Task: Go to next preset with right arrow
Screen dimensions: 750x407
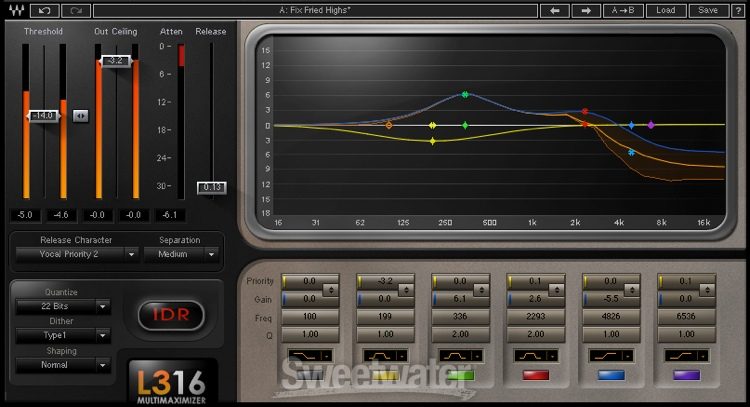Action: point(585,11)
